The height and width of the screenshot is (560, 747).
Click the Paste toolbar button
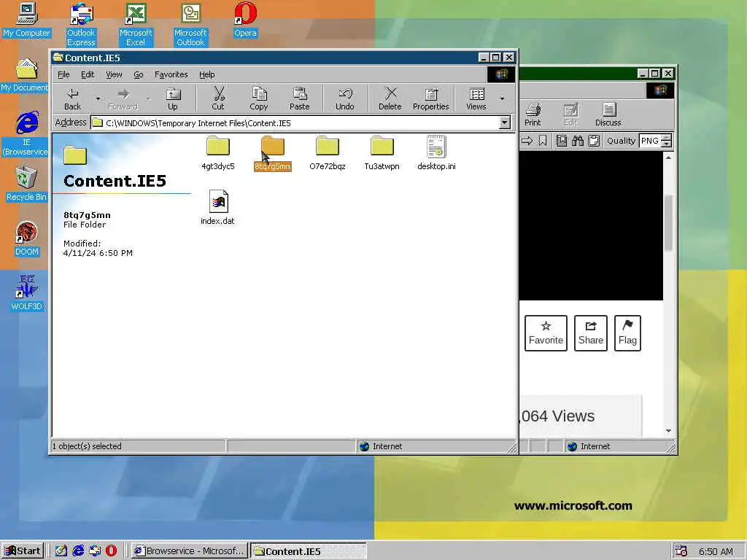299,98
